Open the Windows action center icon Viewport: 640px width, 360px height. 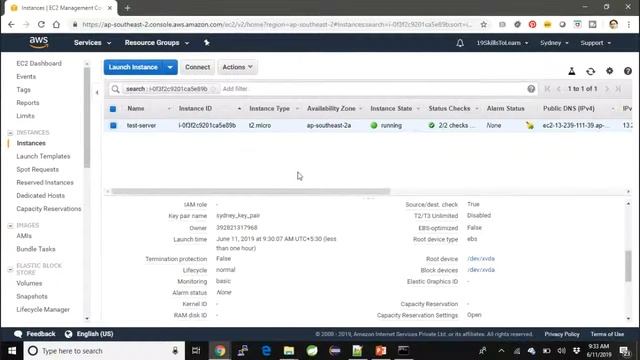(x=624, y=351)
